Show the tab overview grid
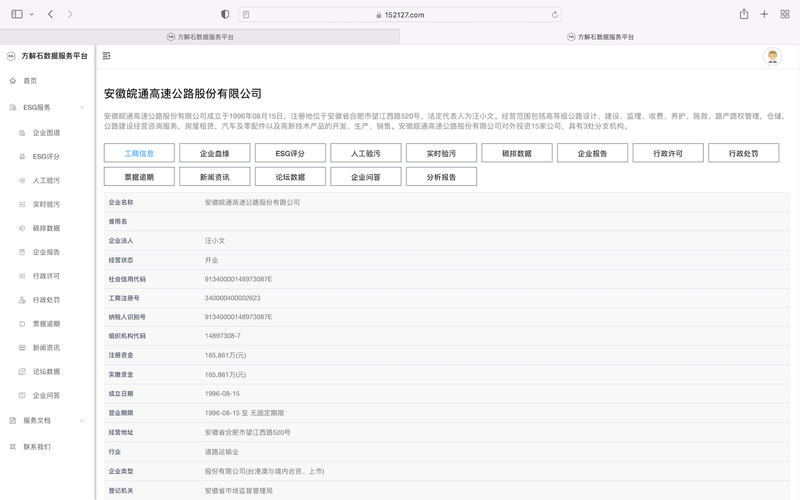 tap(785, 14)
